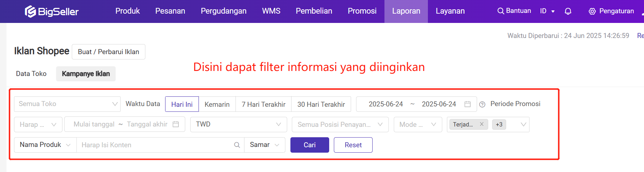The image size is (644, 172).
Task: Expand the Terjad... multi-select dropdown arrow
Action: click(523, 124)
